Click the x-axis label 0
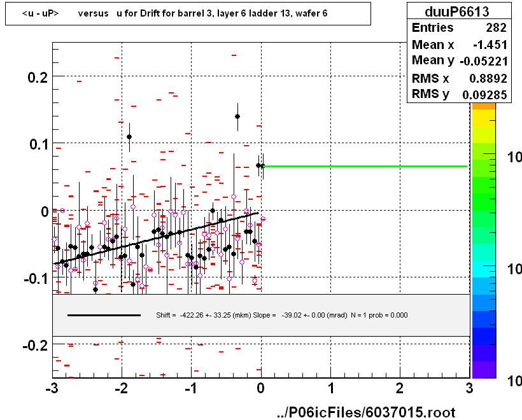 click(261, 388)
